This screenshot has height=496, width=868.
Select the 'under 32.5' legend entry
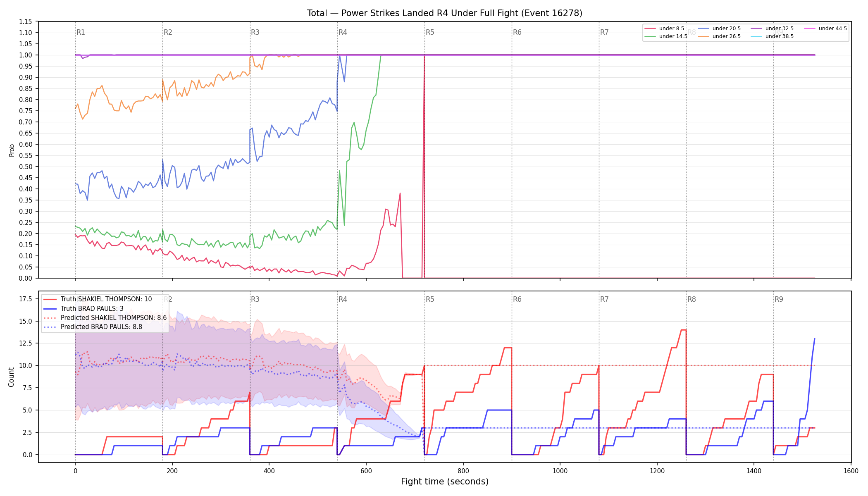click(772, 29)
